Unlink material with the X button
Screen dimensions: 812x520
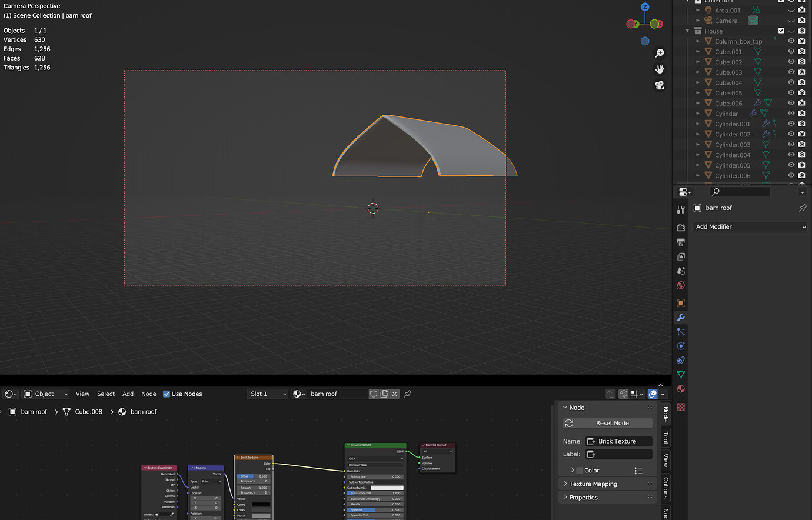395,394
